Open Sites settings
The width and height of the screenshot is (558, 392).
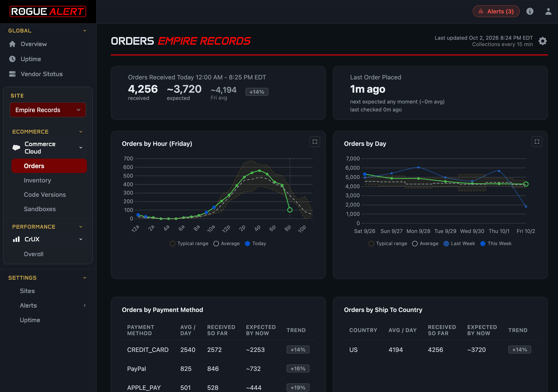(27, 291)
